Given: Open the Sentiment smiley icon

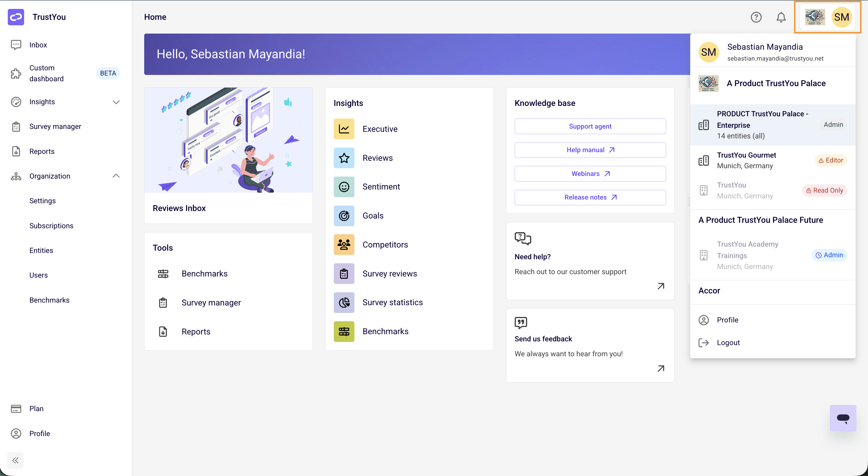Looking at the screenshot, I should point(344,187).
